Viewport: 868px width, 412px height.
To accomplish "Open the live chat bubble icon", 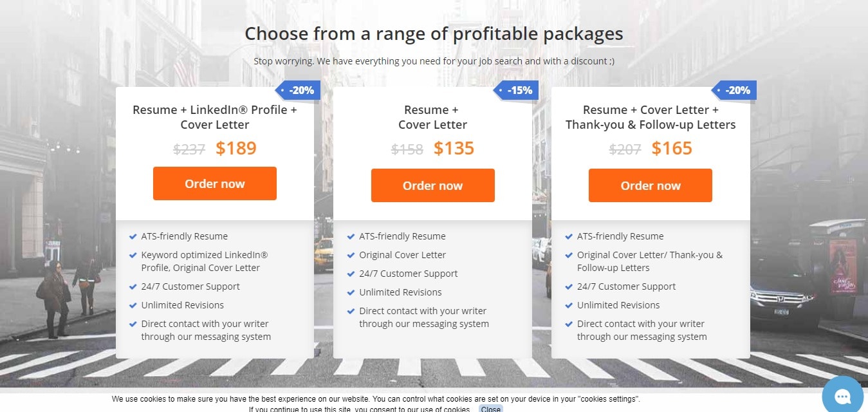I will (845, 394).
